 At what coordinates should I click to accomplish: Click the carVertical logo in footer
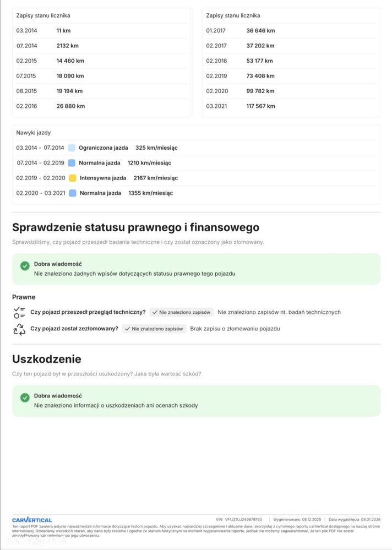pos(32,520)
